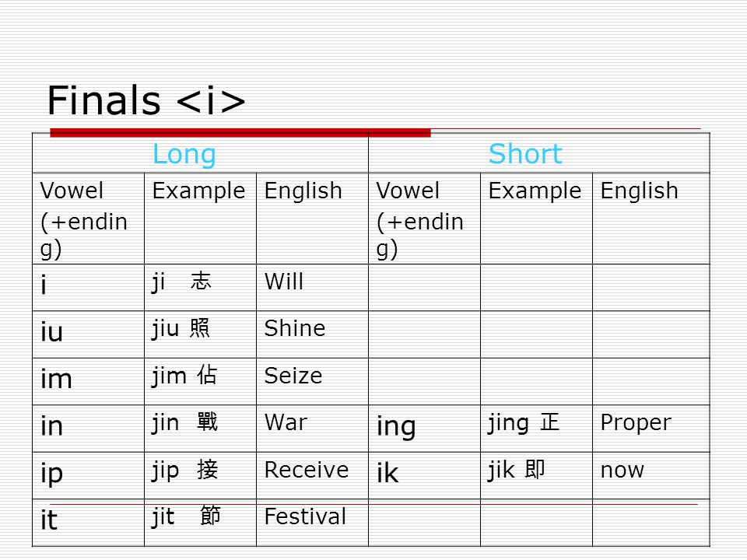Select the blue Long column header
The image size is (747, 560).
pyautogui.click(x=184, y=155)
